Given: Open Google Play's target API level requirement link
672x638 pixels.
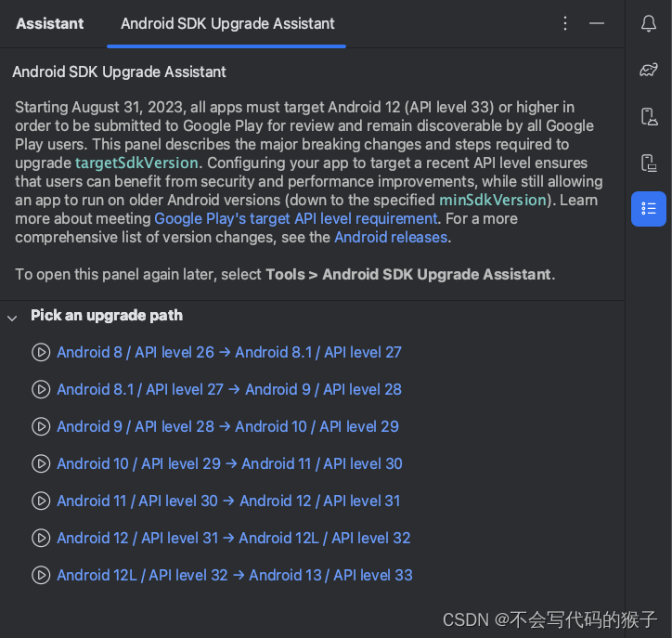Looking at the screenshot, I should 295,219.
